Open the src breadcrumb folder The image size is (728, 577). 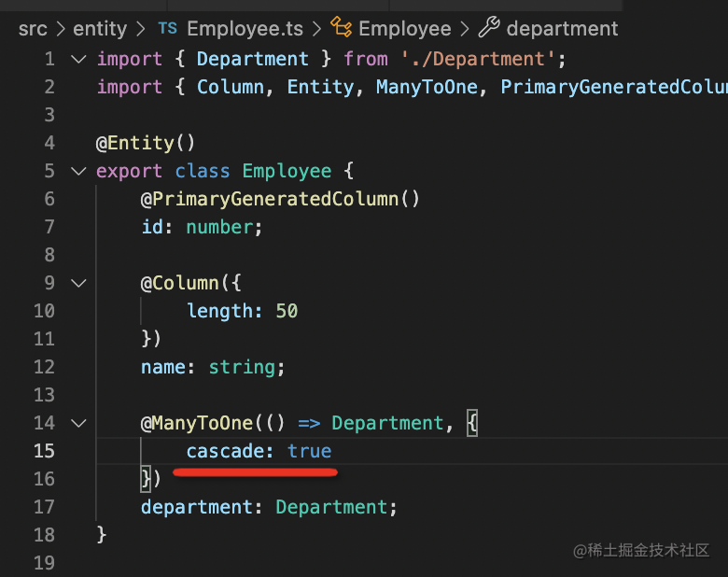pos(33,29)
